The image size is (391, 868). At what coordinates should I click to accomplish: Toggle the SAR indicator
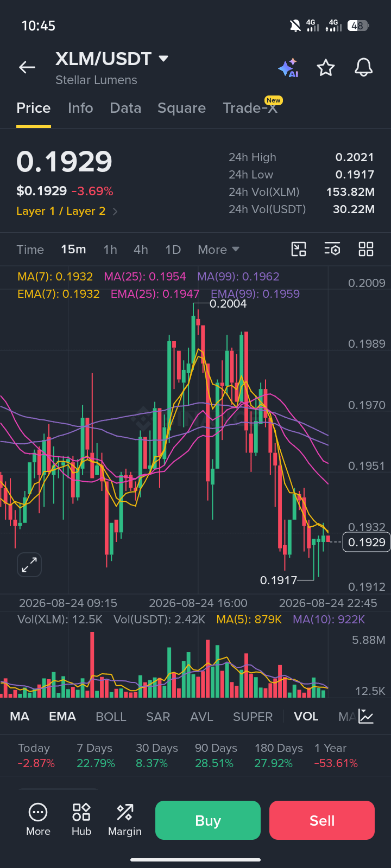tap(158, 717)
